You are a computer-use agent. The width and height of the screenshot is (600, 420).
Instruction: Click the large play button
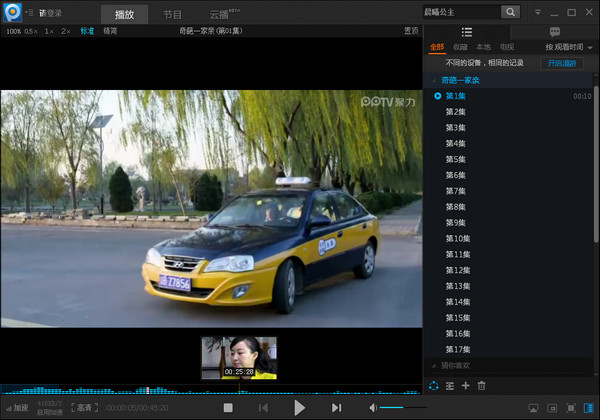(x=299, y=407)
